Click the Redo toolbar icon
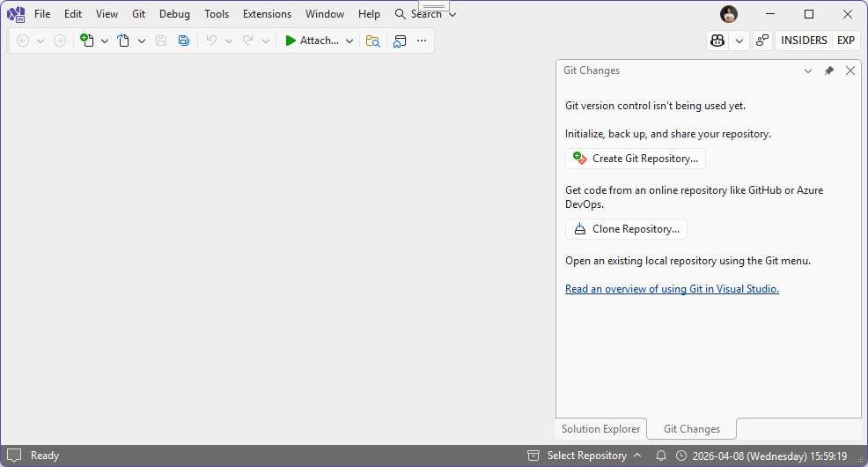 click(248, 41)
